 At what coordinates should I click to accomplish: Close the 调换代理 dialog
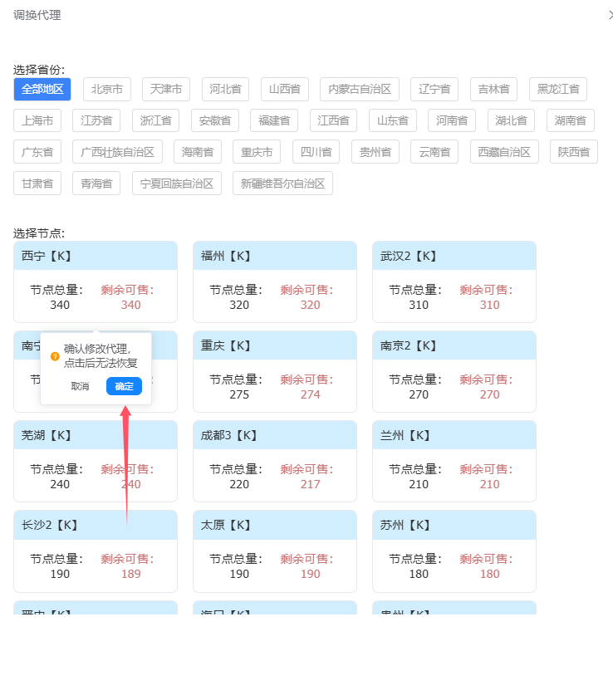click(x=610, y=15)
